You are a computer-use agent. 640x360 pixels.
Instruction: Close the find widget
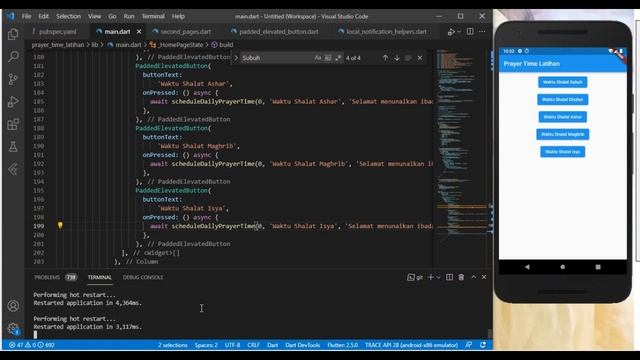coord(420,58)
